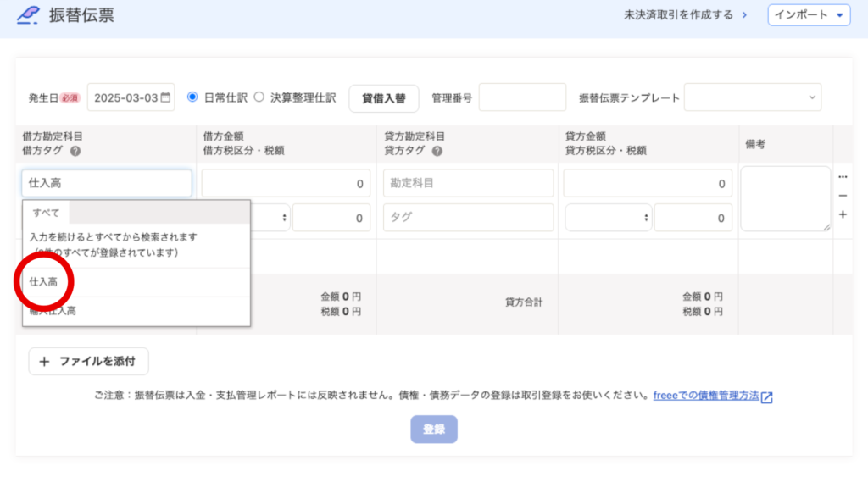Viewport: 868px width, 488px height.
Task: Select the すべて tab in suggestions
Action: click(x=46, y=212)
